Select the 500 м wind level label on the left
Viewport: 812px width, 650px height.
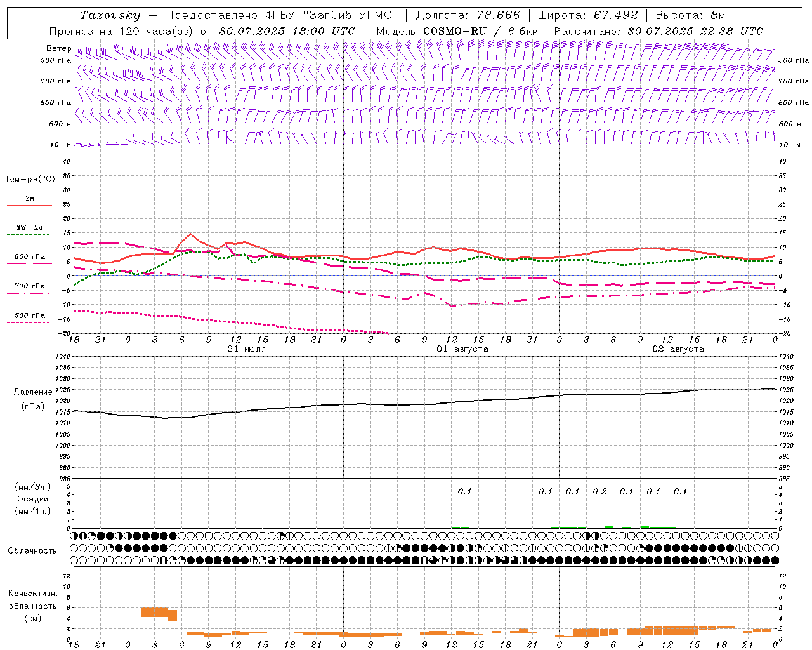60,124
